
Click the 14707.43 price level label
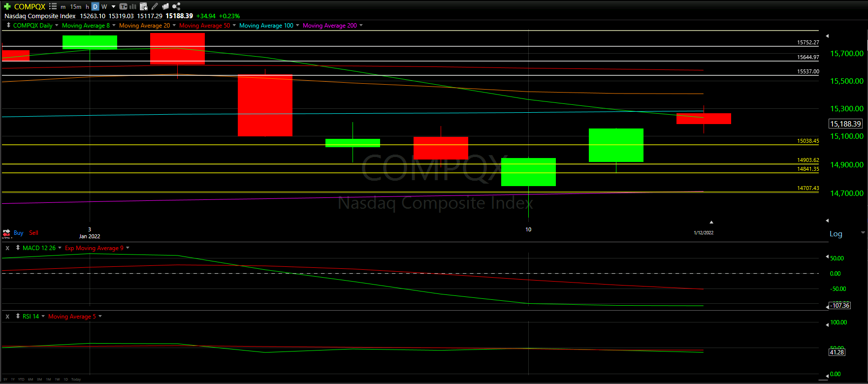808,188
